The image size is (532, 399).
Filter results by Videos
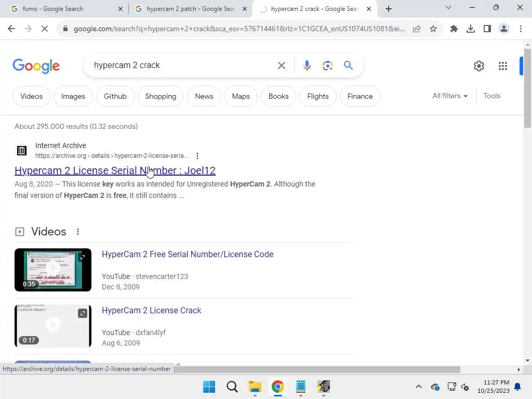[31, 96]
